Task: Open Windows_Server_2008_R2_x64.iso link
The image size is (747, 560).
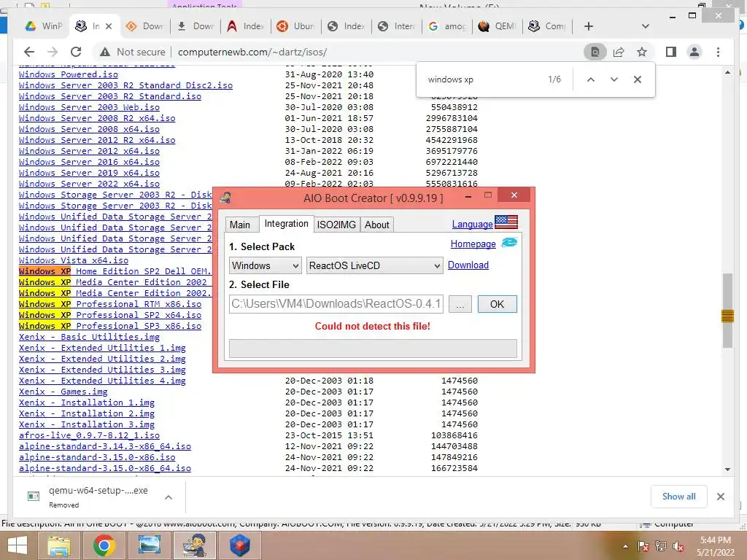Action: click(x=97, y=118)
